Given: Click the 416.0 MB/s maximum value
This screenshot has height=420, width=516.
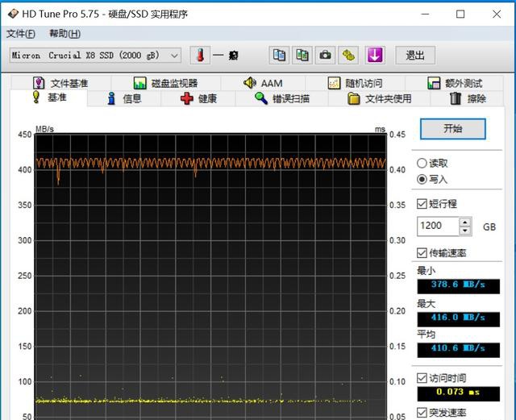Looking at the screenshot, I should [459, 319].
